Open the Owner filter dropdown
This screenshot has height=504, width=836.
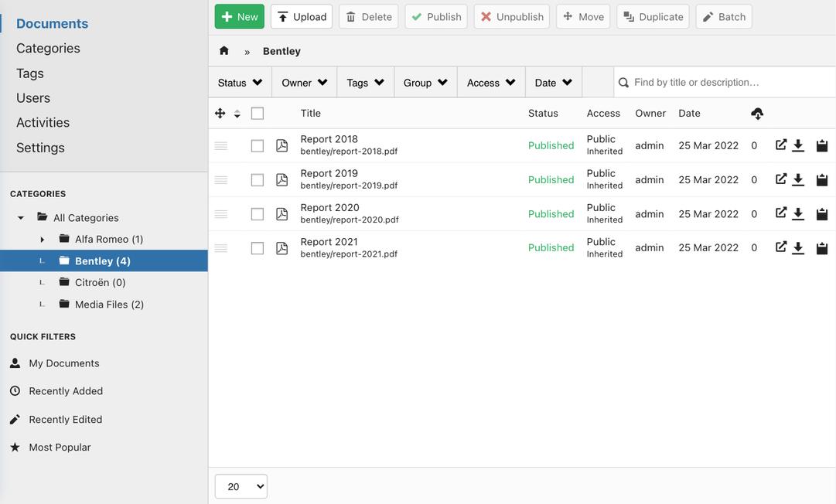pos(305,83)
